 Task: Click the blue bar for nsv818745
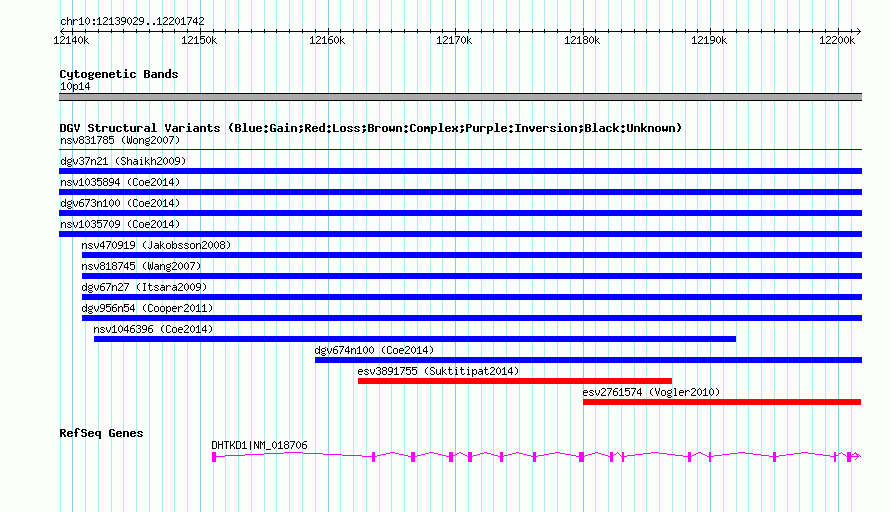pos(472,276)
